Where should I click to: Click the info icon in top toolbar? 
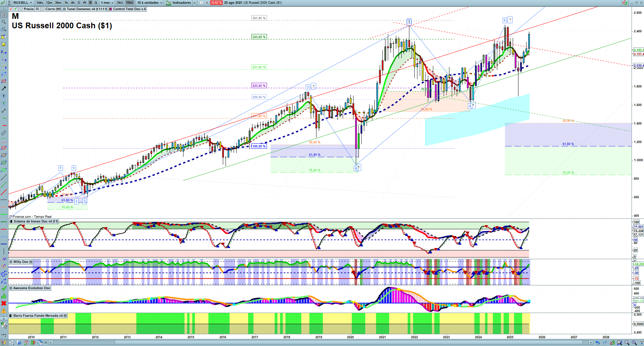pyautogui.click(x=201, y=3)
